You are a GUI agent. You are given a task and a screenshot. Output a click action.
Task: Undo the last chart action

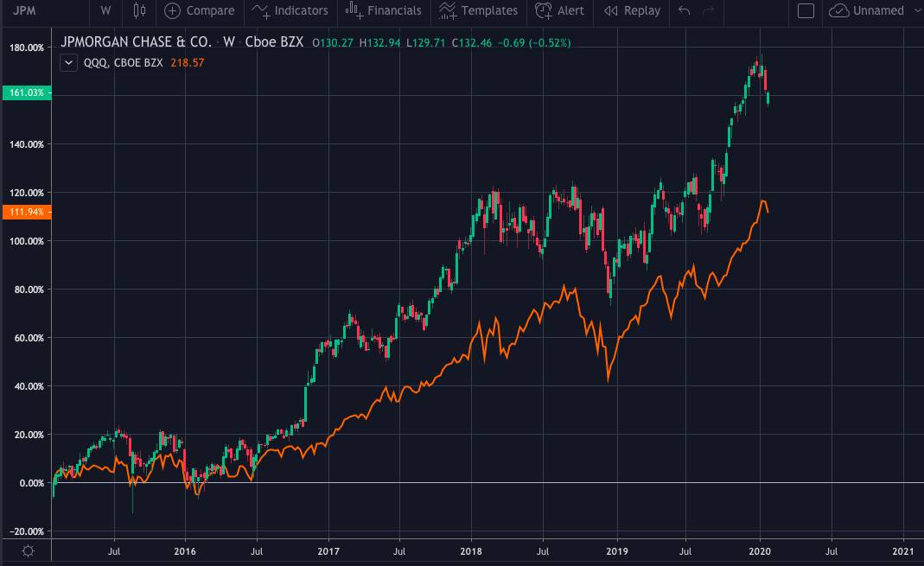(x=685, y=10)
